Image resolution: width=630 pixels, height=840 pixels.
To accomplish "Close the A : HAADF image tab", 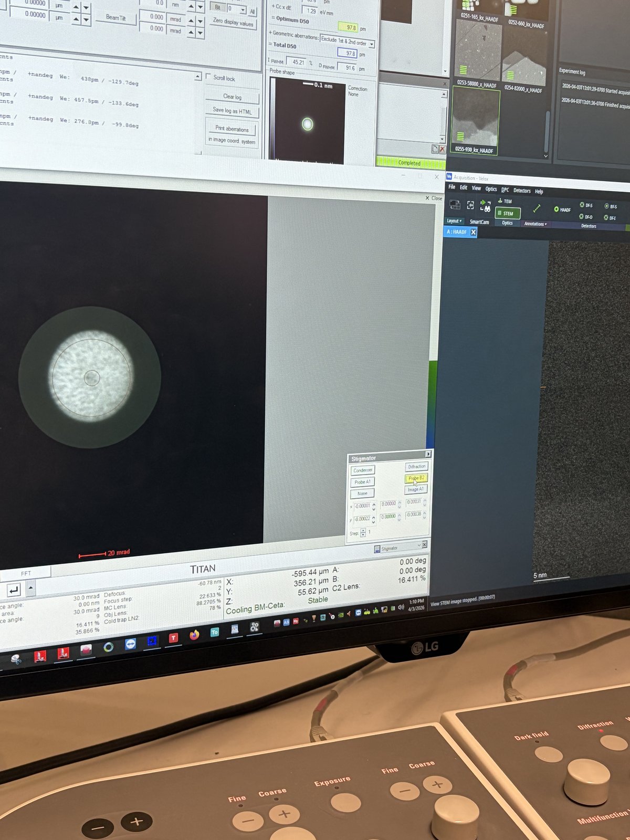I will pos(473,232).
